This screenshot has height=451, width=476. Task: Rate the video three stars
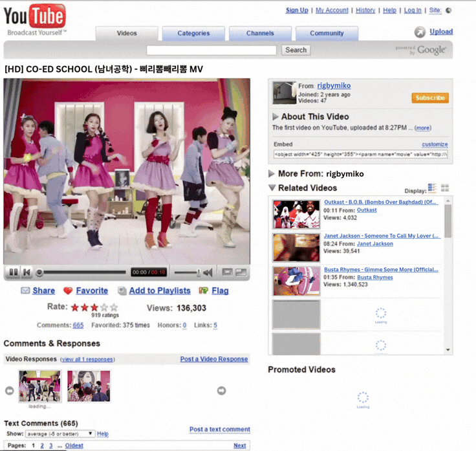(x=94, y=307)
